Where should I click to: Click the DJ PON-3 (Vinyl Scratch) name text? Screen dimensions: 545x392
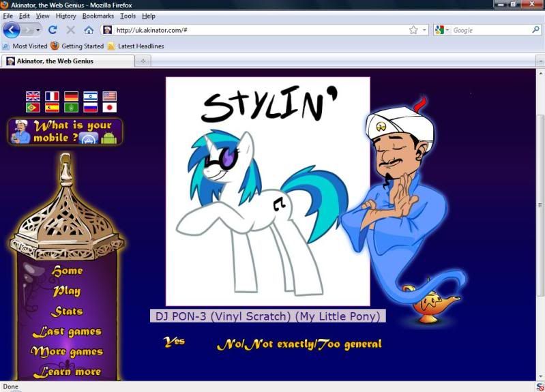267,316
